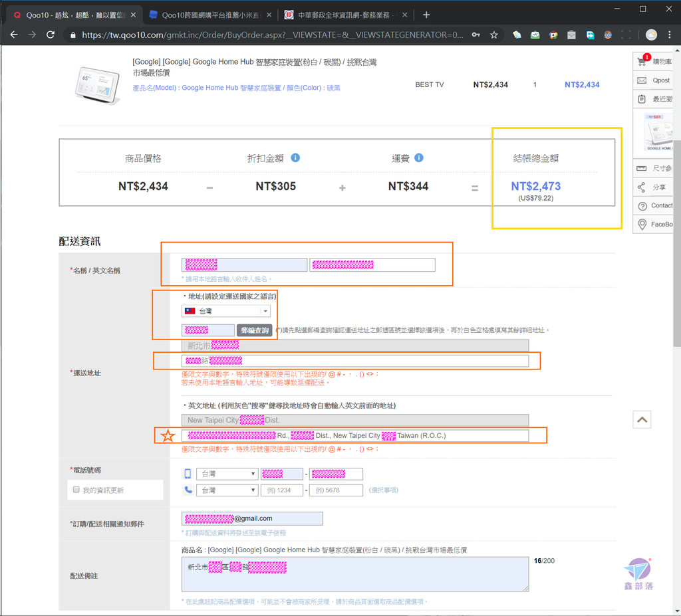Switch to the Qoo10 order tab

tap(74, 15)
